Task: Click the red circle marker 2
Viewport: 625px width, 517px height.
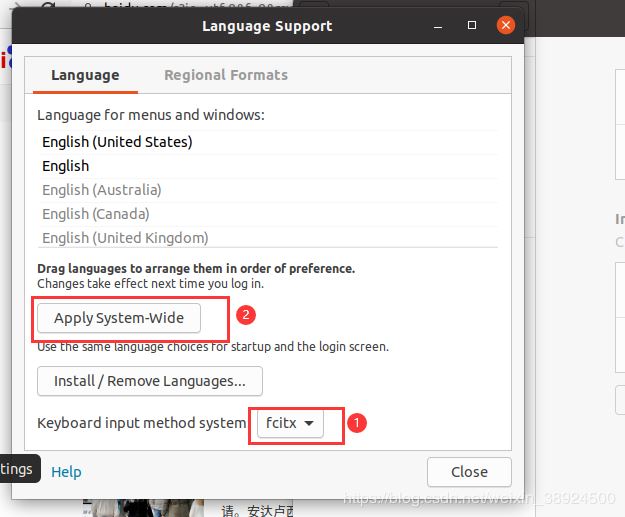Action: click(x=246, y=314)
